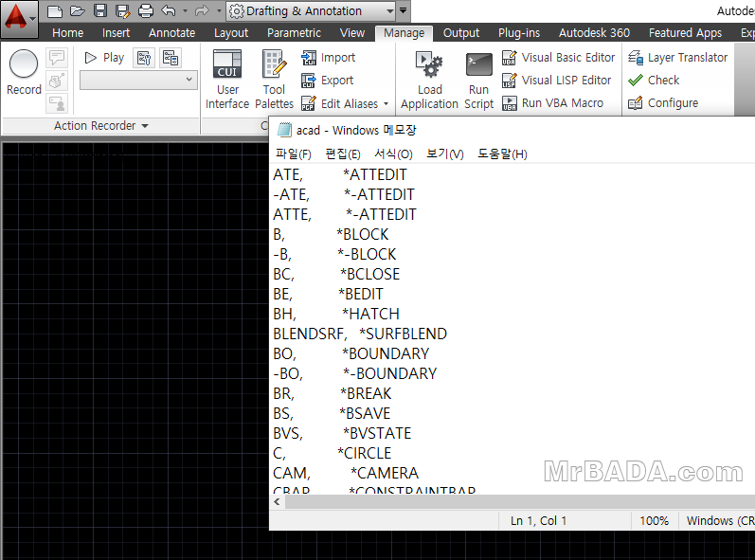Open Tool Palettes customization

coord(274,80)
